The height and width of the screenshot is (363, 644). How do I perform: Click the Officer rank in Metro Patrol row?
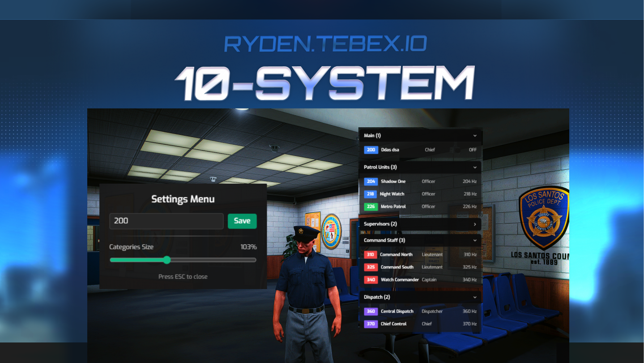429,207
